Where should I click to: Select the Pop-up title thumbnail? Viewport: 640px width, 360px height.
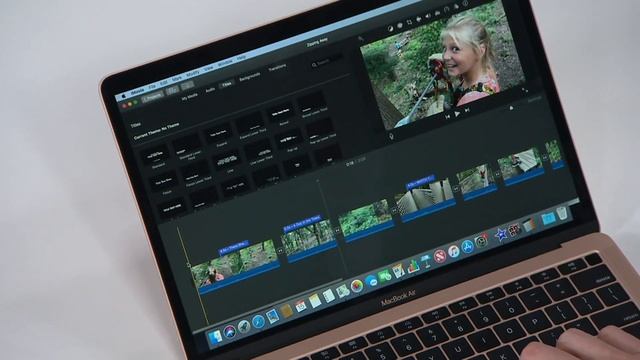[290, 138]
